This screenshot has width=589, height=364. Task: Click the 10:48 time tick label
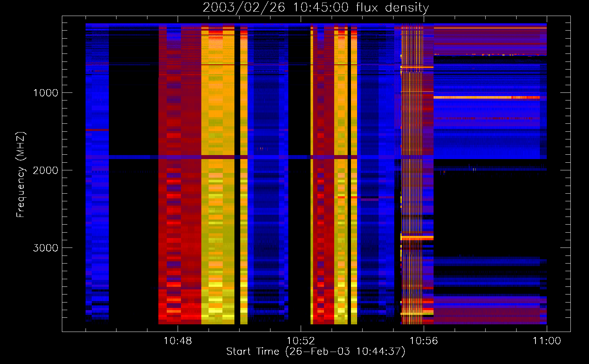click(178, 341)
